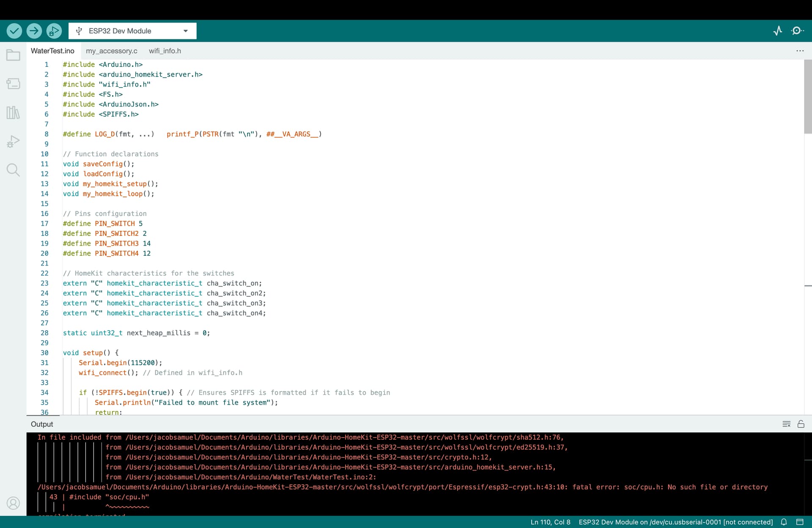Click the '// Pins configuration' comment line
The height and width of the screenshot is (528, 812).
tap(104, 213)
